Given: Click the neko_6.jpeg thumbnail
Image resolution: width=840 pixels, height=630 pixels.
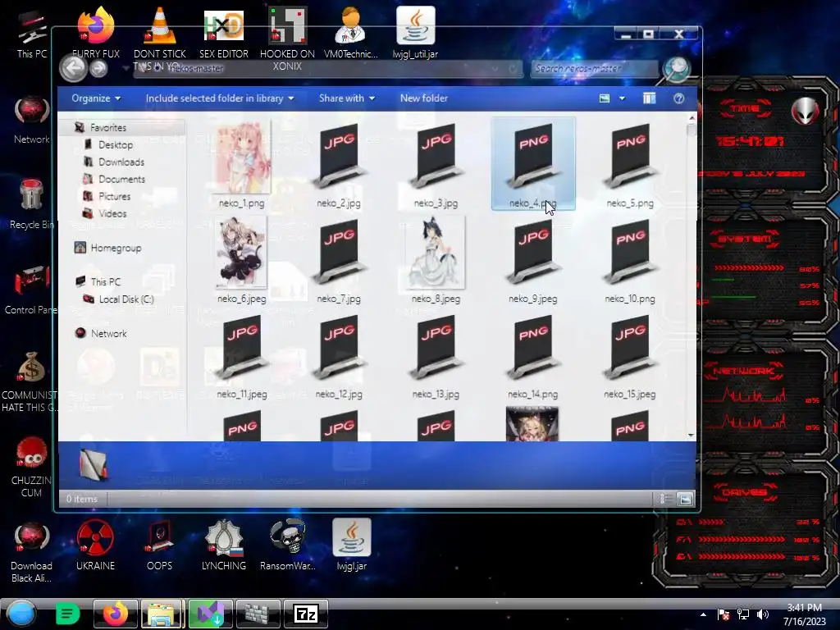Looking at the screenshot, I should [241, 253].
